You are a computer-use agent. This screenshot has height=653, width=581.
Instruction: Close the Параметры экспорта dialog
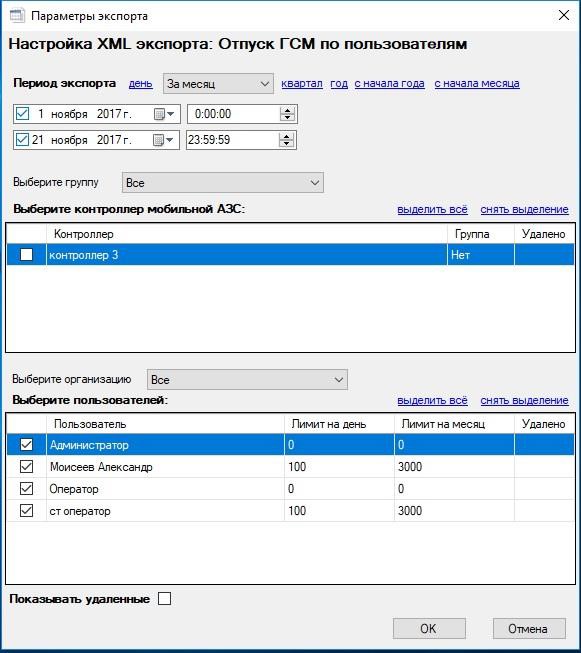(x=564, y=15)
